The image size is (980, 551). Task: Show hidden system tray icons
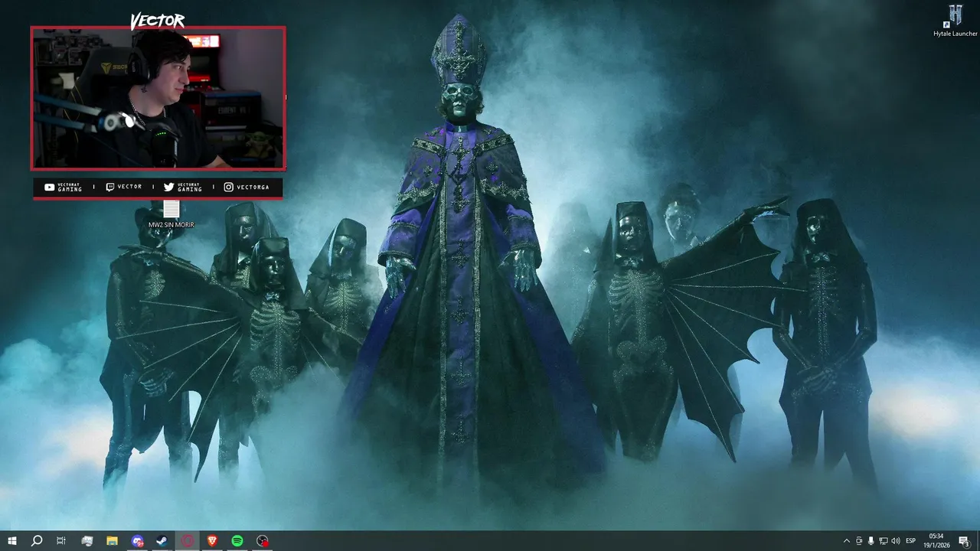tap(846, 541)
